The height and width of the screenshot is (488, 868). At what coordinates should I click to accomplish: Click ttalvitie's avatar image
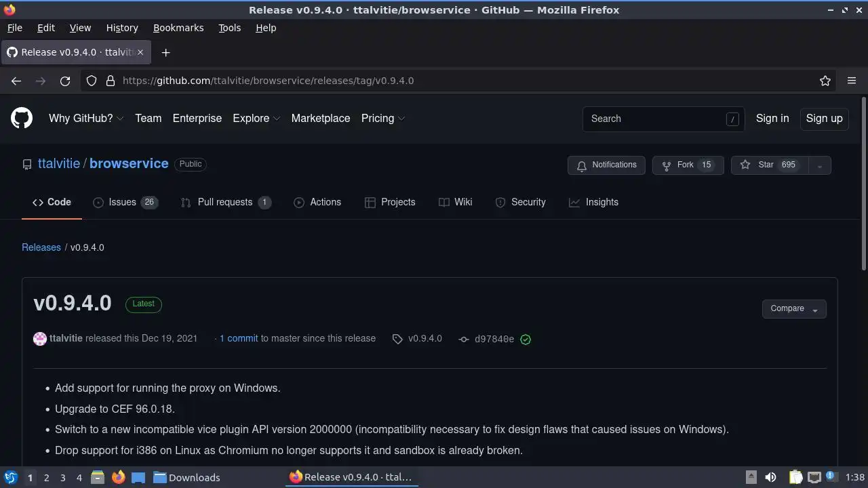tap(40, 339)
